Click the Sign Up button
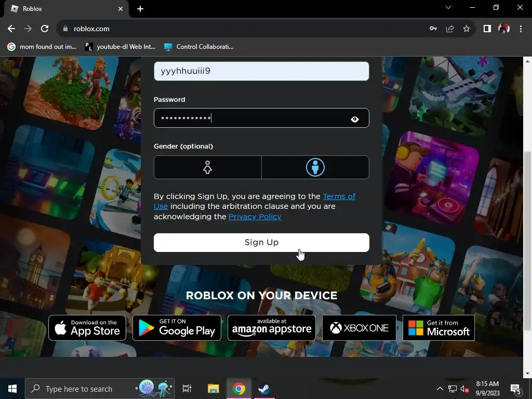Viewport: 532px width, 399px height. tap(261, 242)
